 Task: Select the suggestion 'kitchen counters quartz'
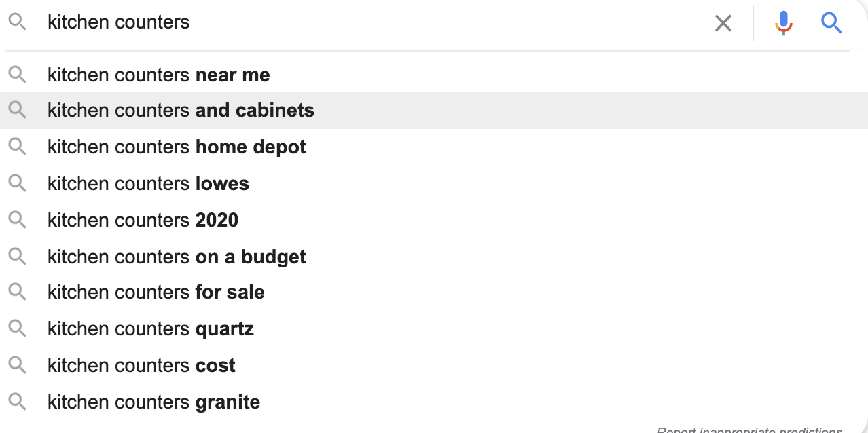[150, 328]
